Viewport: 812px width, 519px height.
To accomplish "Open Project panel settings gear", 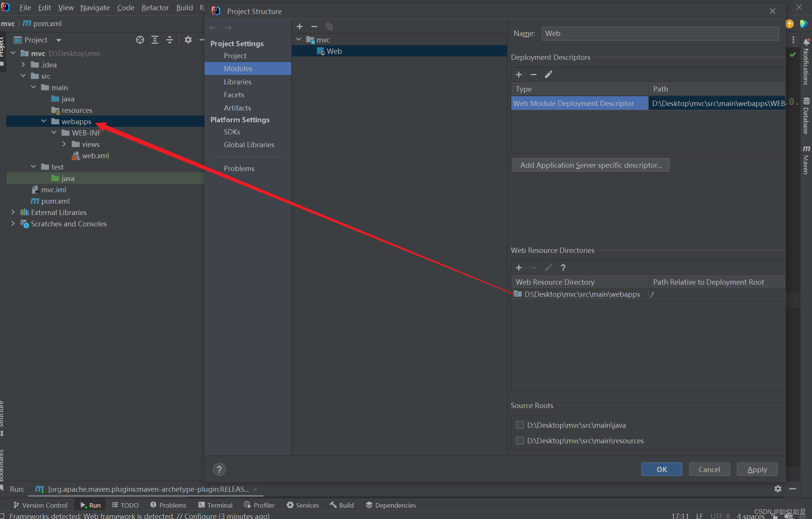I will point(188,40).
